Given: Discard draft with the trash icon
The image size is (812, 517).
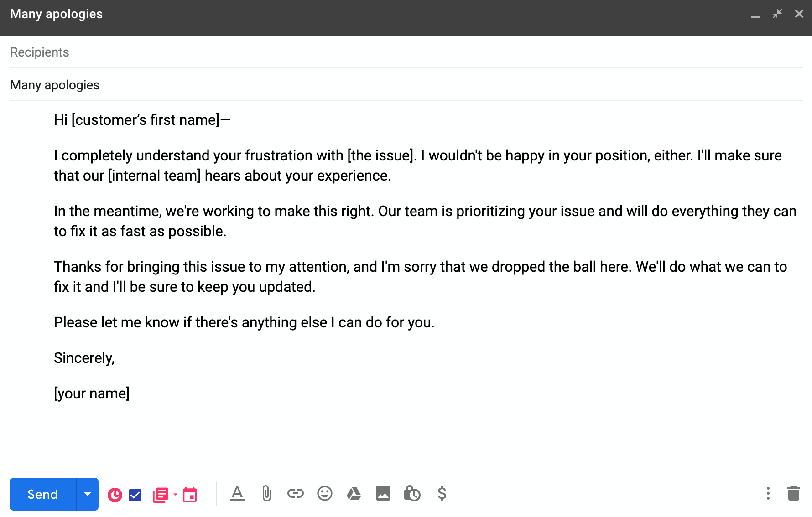Looking at the screenshot, I should click(x=794, y=493).
